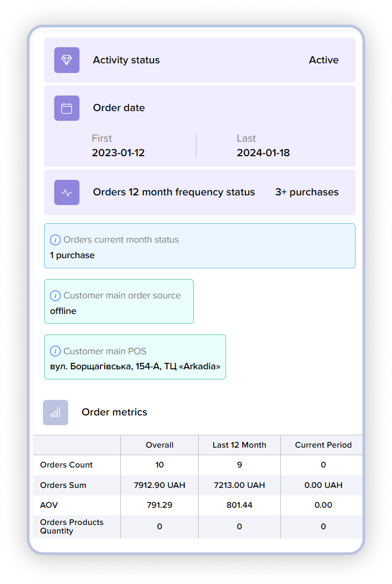Click the 801.44 AOV cell
This screenshot has width=392, height=584.
coord(239,505)
